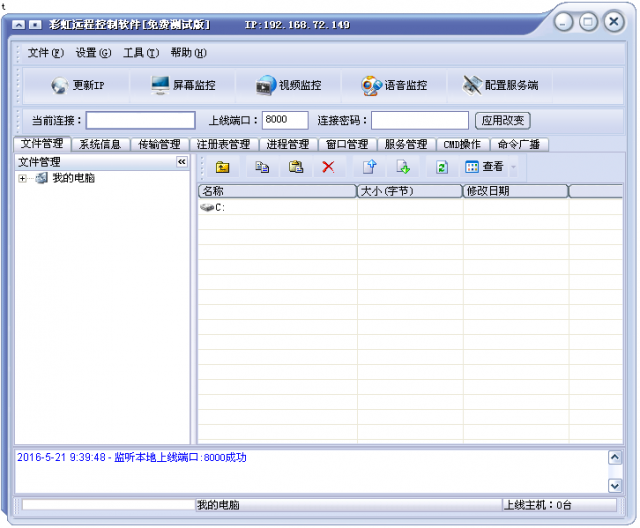
Task: Click the copy files icon
Action: click(x=262, y=167)
